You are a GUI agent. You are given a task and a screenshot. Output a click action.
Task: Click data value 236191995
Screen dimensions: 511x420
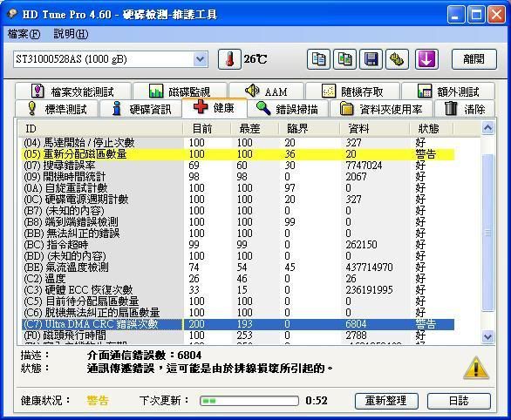pos(369,290)
